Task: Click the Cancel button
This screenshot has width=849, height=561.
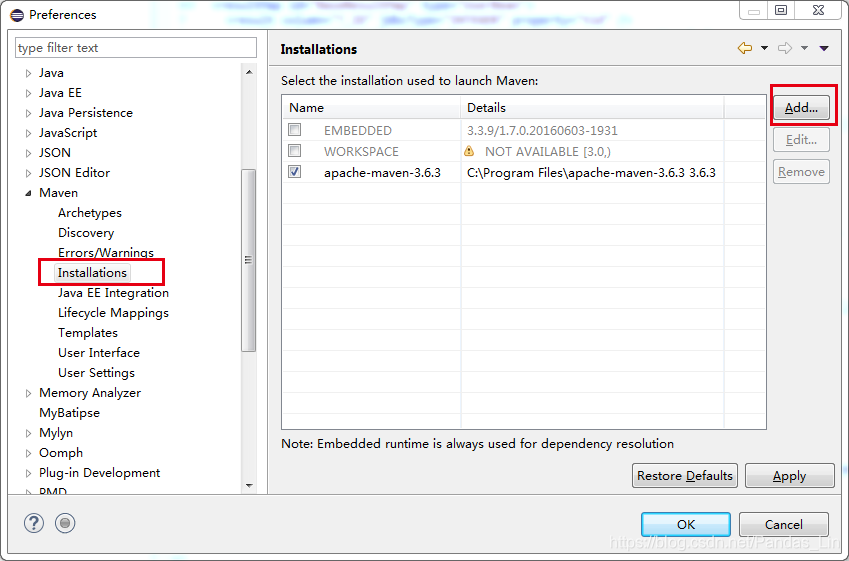Action: [783, 524]
